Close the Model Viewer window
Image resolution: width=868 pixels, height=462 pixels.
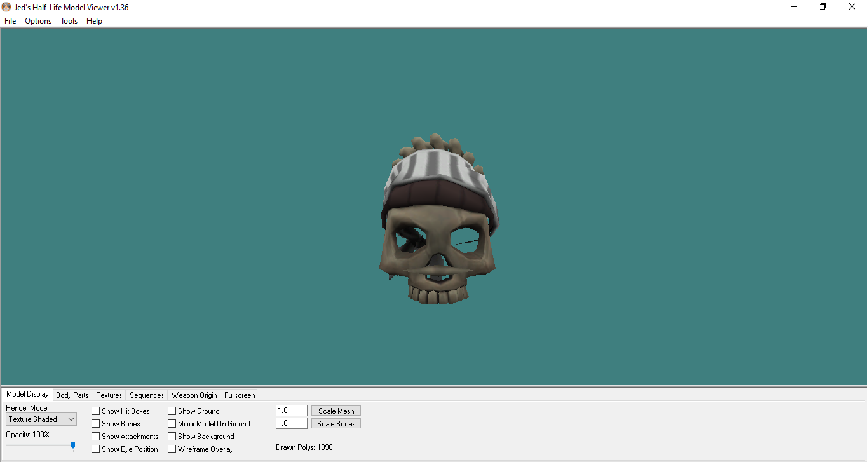(852, 7)
